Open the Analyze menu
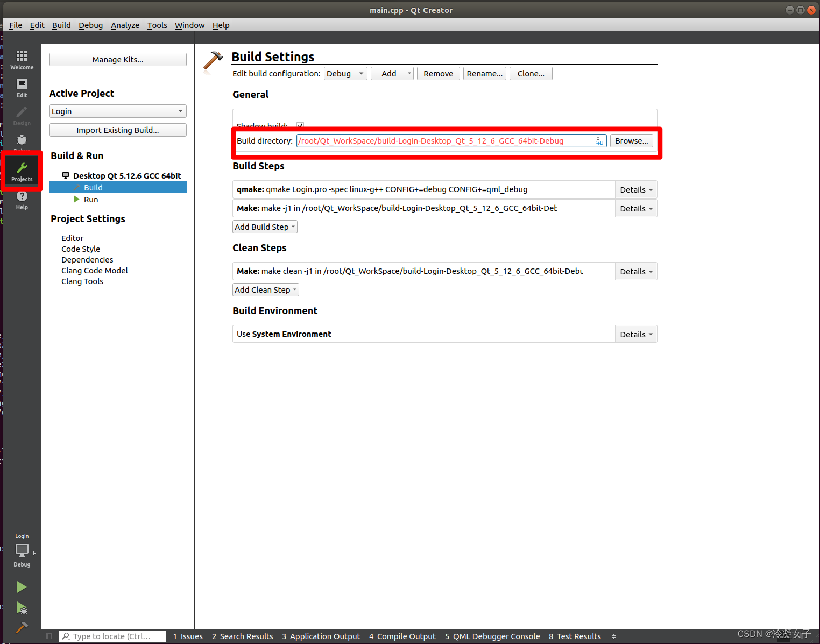The image size is (820, 644). pyautogui.click(x=125, y=25)
